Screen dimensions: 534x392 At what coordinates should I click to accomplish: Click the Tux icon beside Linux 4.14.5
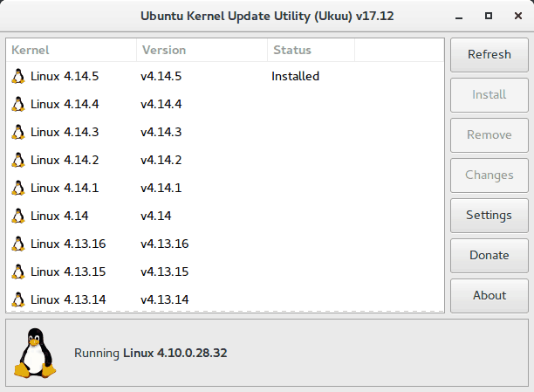click(x=17, y=76)
